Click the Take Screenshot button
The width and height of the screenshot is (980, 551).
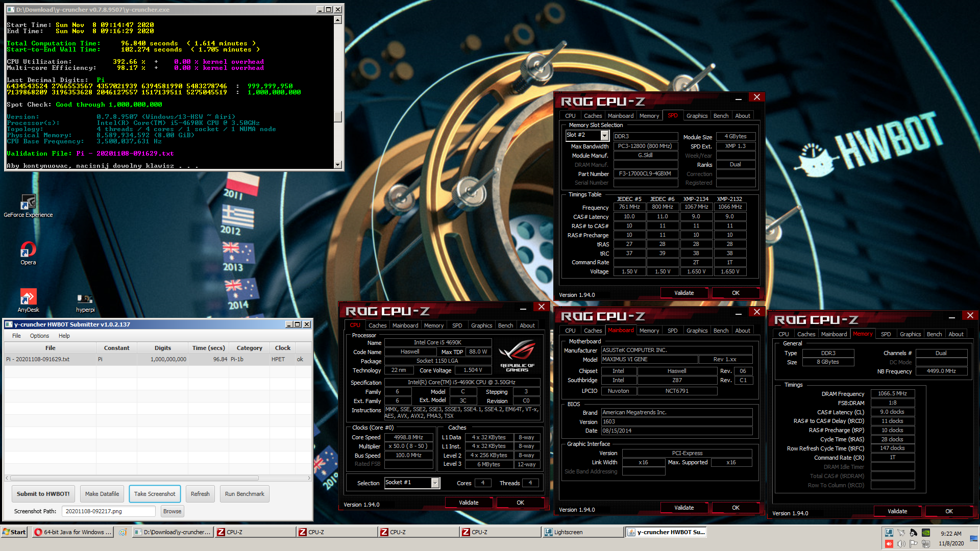(x=155, y=494)
